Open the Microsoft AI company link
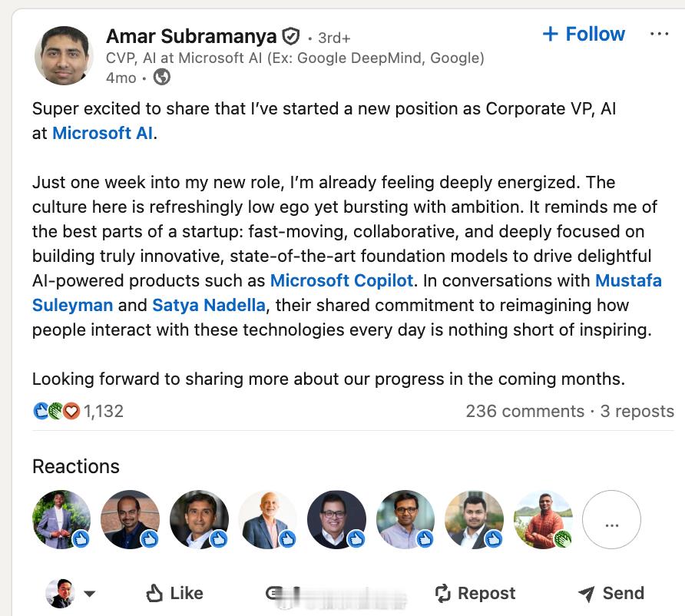Viewport: 685px width, 616px height. pyautogui.click(x=103, y=133)
